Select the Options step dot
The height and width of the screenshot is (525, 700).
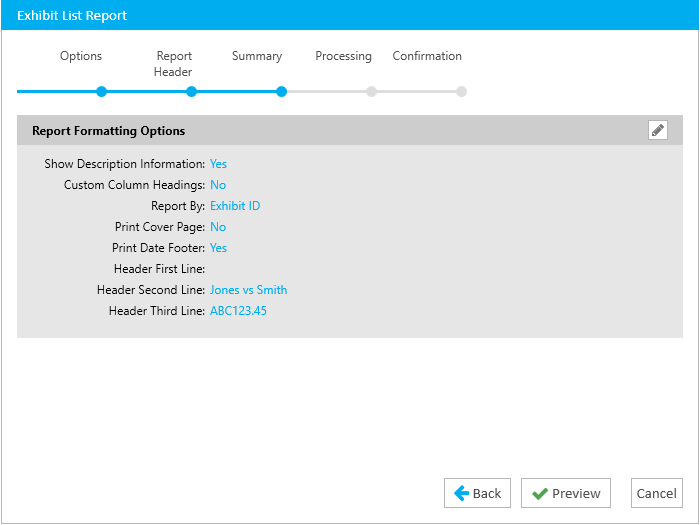[101, 92]
